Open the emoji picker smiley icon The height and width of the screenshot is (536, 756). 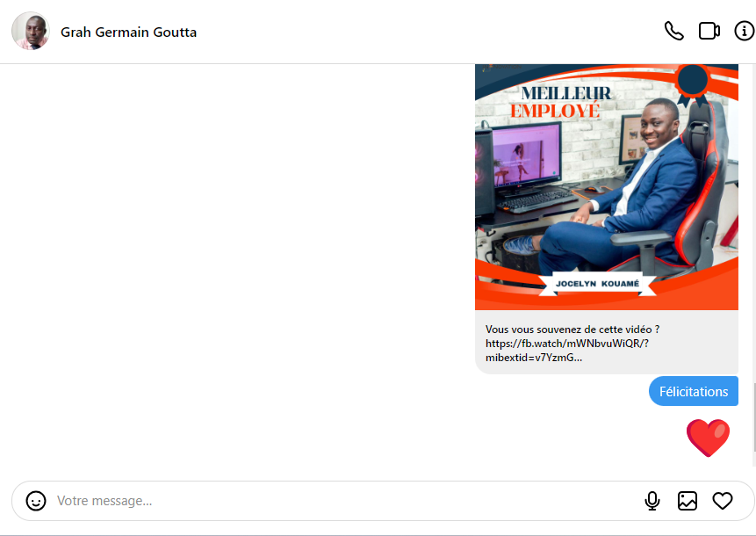coord(36,501)
